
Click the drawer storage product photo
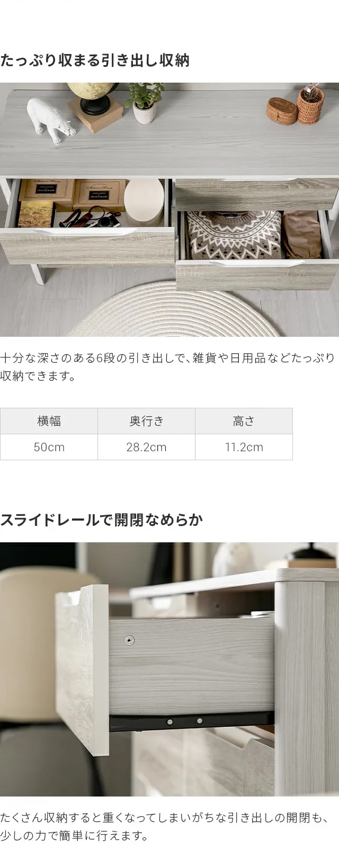(x=169, y=209)
